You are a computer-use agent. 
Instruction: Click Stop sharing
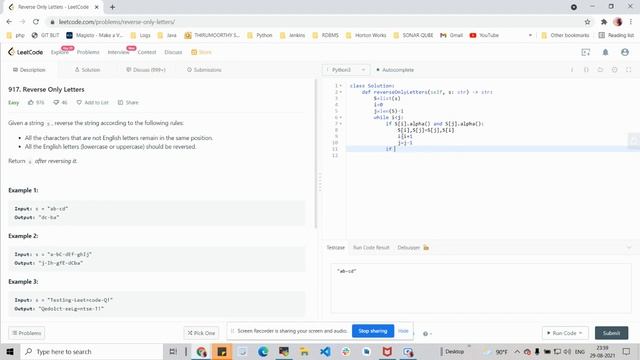coord(373,331)
